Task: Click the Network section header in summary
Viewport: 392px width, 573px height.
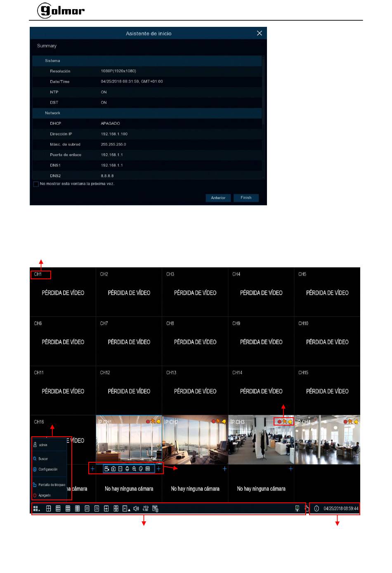Action: (147, 113)
